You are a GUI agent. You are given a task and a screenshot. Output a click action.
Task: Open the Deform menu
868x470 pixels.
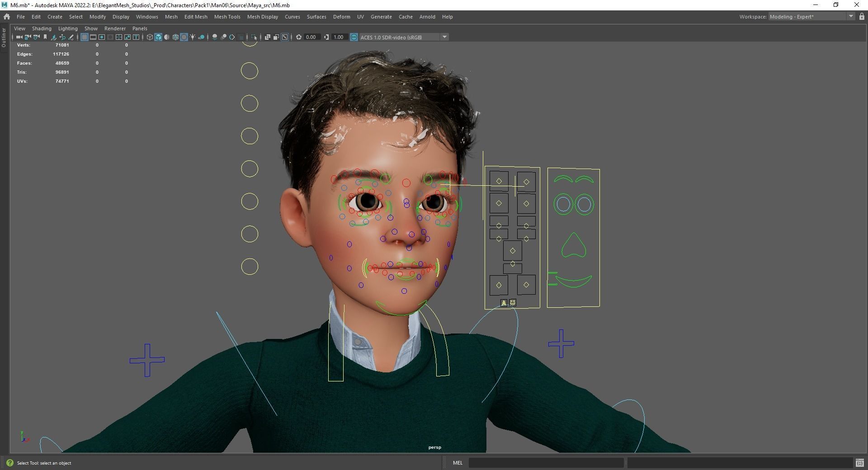coord(341,17)
